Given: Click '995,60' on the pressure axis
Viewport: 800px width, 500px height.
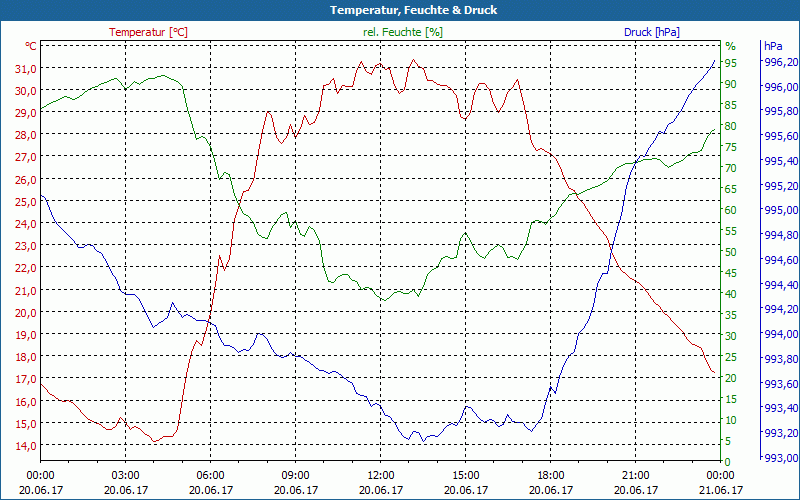Looking at the screenshot, I should click(x=780, y=136).
